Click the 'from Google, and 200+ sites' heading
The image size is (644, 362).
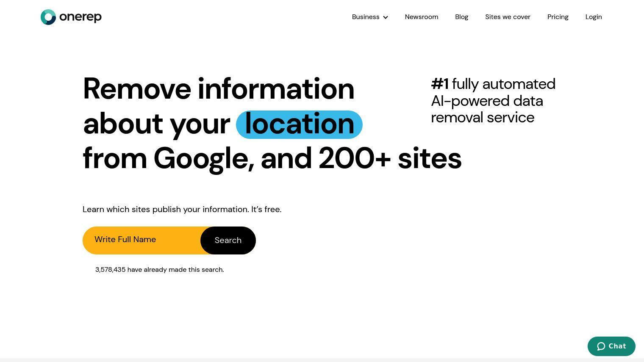point(272,159)
